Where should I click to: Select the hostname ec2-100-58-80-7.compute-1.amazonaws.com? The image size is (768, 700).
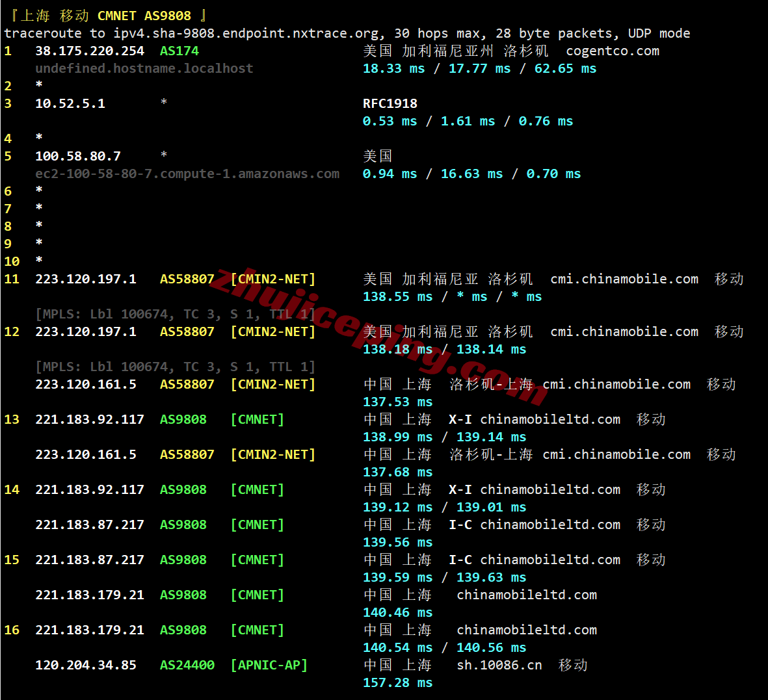187,174
